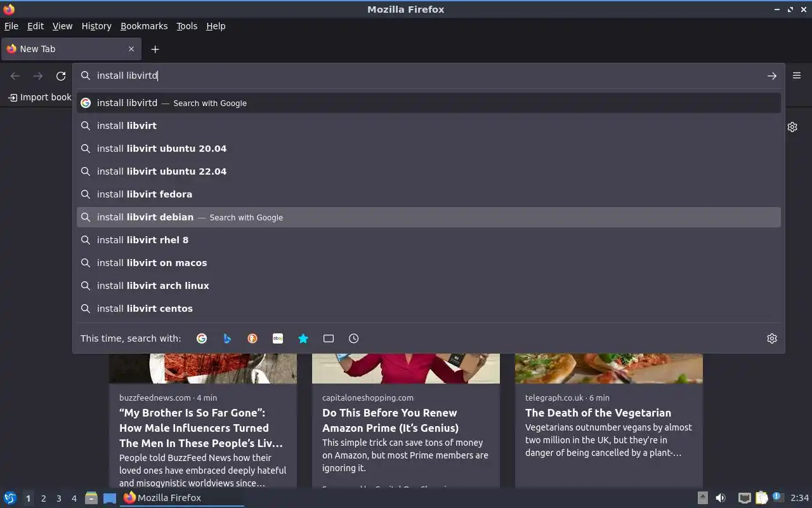The image size is (812, 508).
Task: Open the notification tray icon with blue badge
Action: click(778, 497)
